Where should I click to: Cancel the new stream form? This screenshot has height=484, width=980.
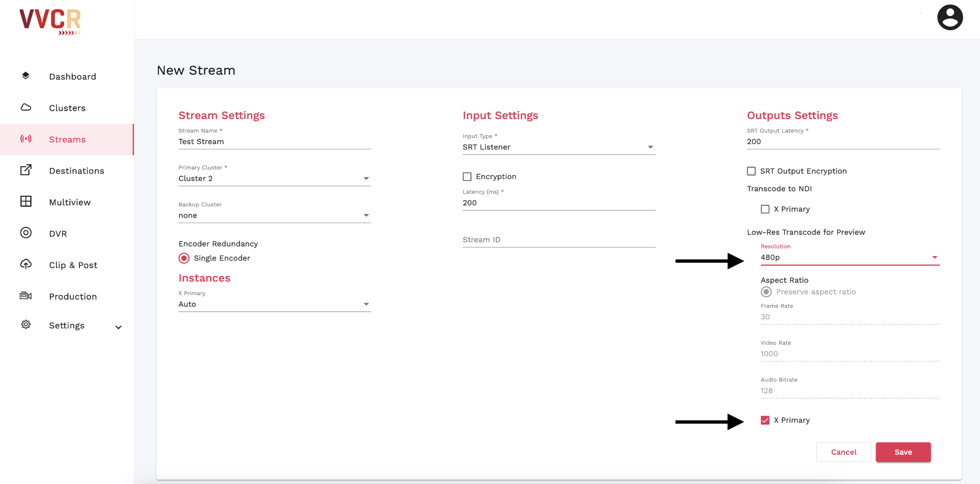(843, 452)
